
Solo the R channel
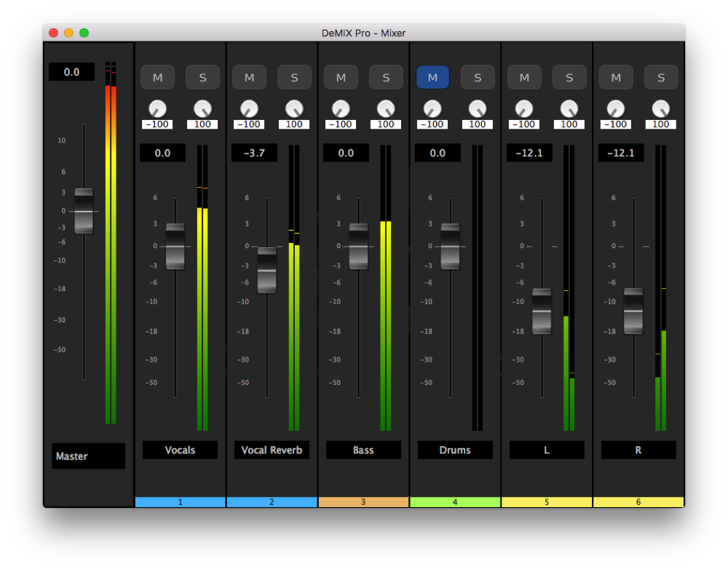pos(661,78)
